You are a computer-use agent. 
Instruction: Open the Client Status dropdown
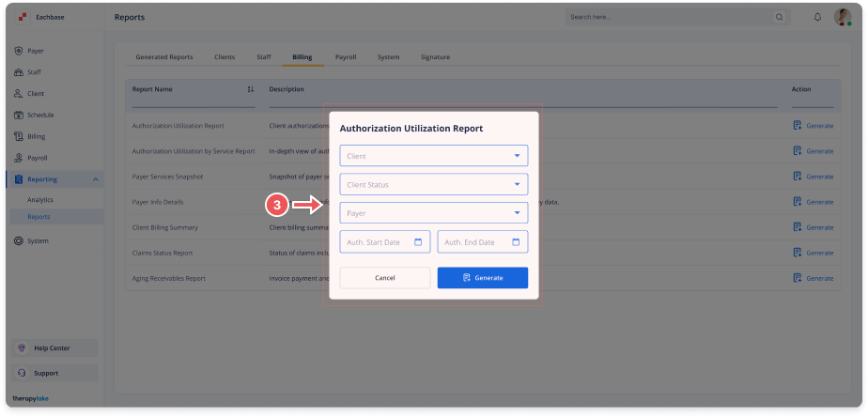pos(433,184)
